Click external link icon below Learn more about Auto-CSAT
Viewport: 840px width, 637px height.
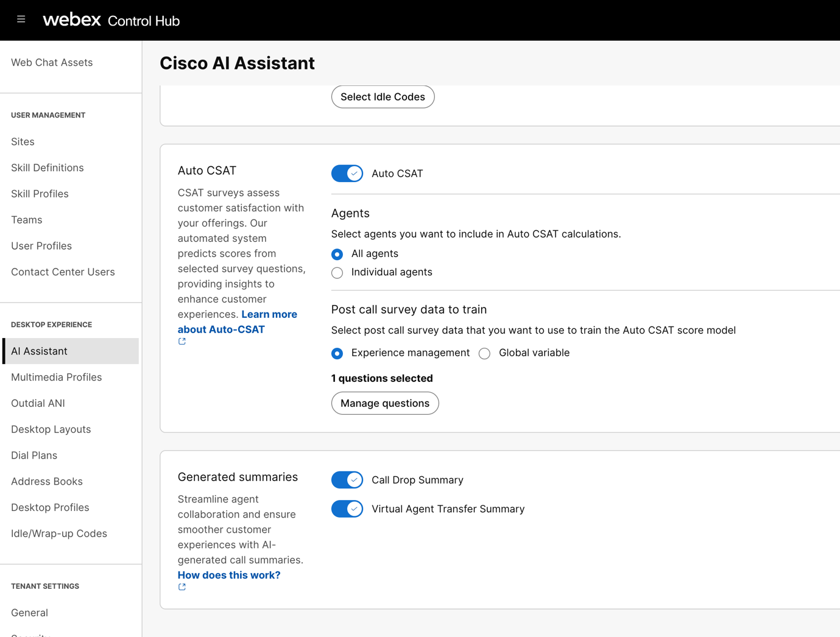tap(182, 342)
